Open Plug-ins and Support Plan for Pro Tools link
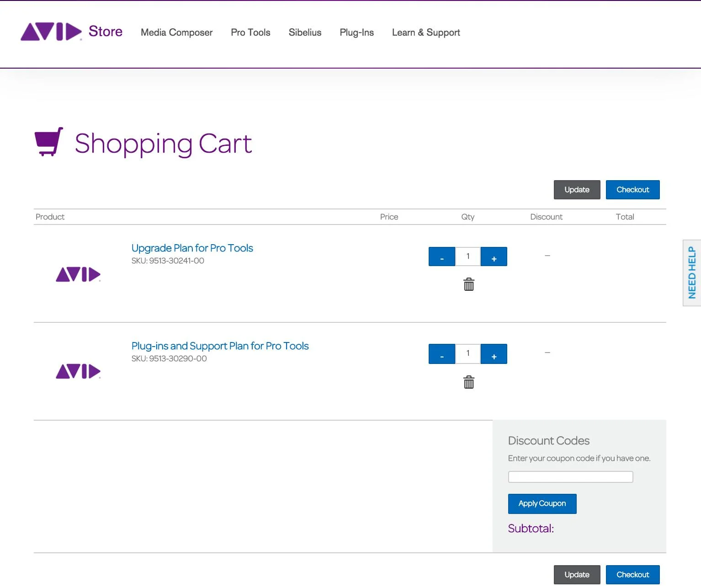This screenshot has width=701, height=588. coord(220,346)
